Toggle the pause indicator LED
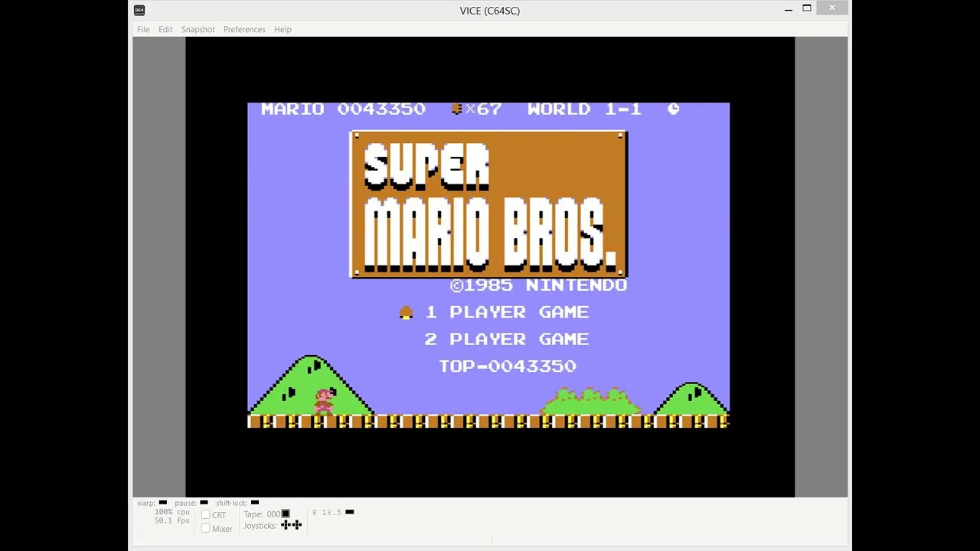The height and width of the screenshot is (551, 980). point(204,503)
